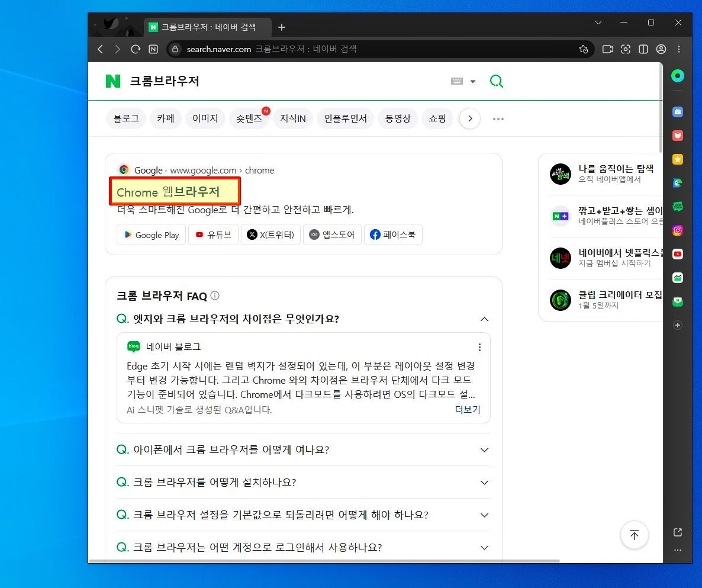Add a new sidebar app with plus

coord(678,325)
